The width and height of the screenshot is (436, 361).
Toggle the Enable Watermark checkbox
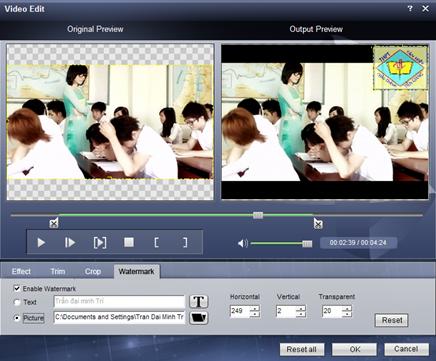17,288
